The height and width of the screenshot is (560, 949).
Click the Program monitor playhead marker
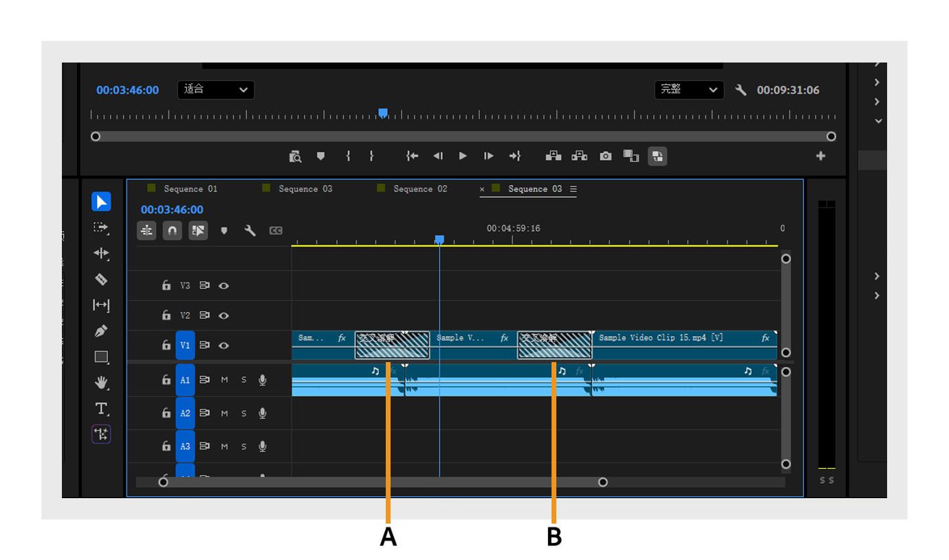(383, 113)
